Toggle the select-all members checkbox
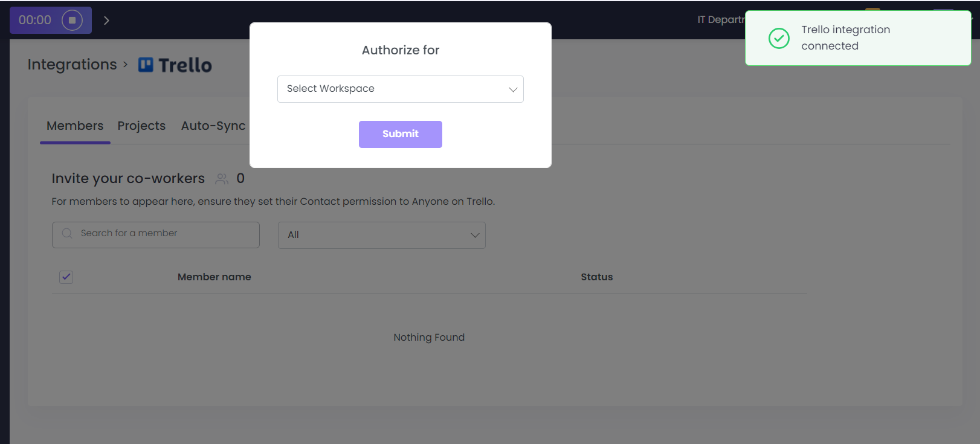The height and width of the screenshot is (444, 980). [66, 277]
